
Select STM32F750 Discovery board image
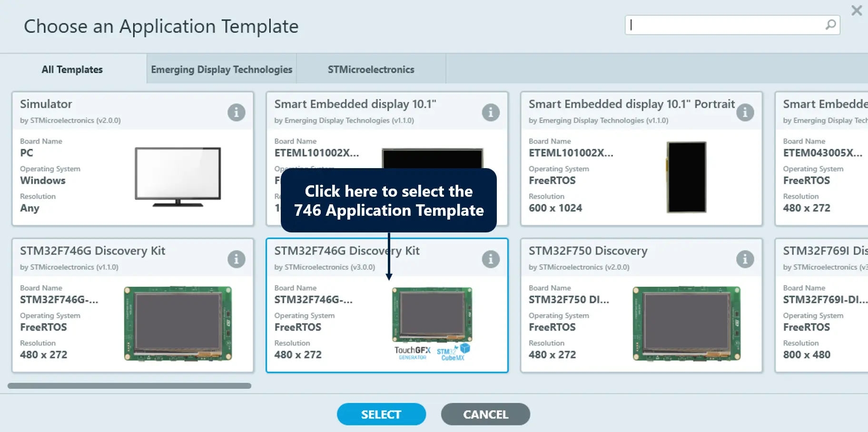[687, 324]
